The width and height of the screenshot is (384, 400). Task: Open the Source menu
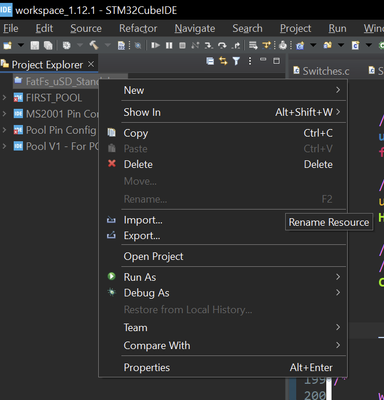[x=86, y=28]
